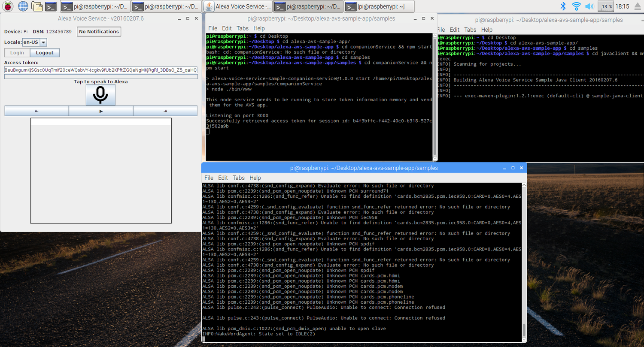Click scrollbar of wake word terminal

tap(524, 262)
